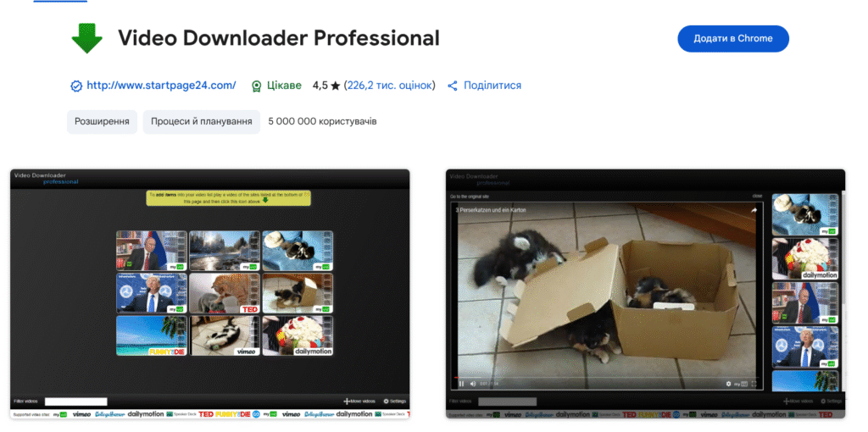The height and width of the screenshot is (432, 868).
Task: Open the 226,2 тис. оцінок reviews link
Action: pos(389,86)
